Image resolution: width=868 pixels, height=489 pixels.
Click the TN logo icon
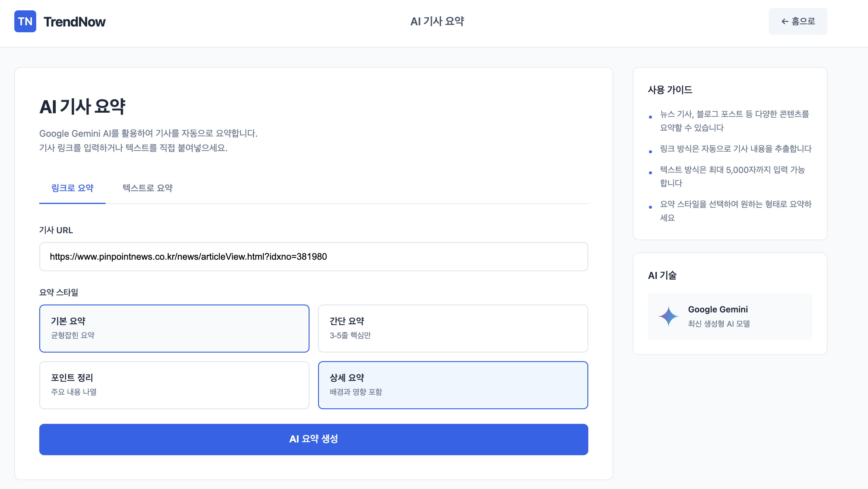point(25,21)
